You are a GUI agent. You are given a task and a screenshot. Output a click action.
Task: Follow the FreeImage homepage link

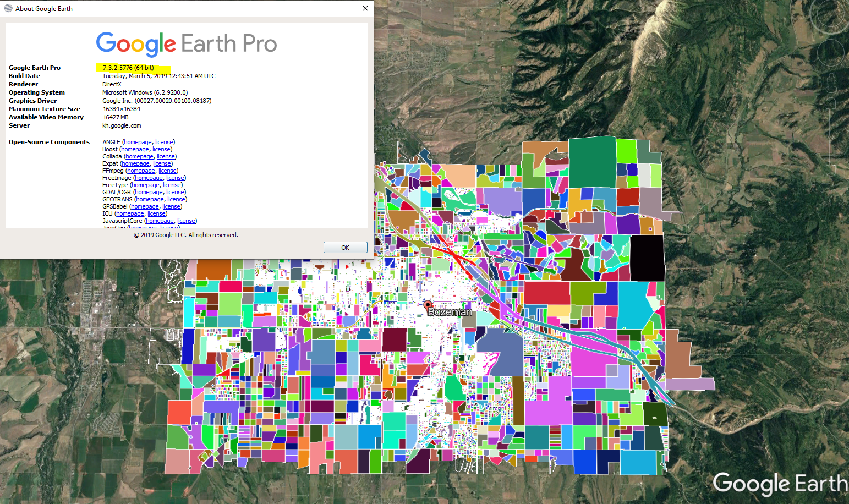pyautogui.click(x=149, y=178)
